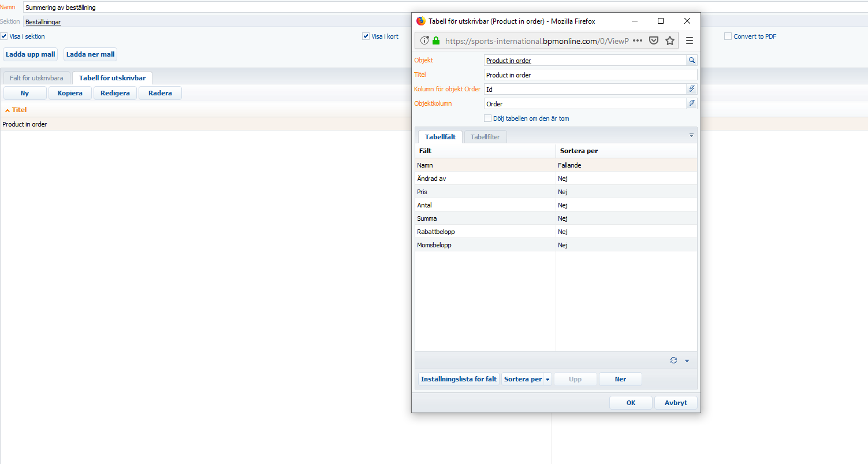Open the Sortera per dropdown button

click(x=527, y=379)
